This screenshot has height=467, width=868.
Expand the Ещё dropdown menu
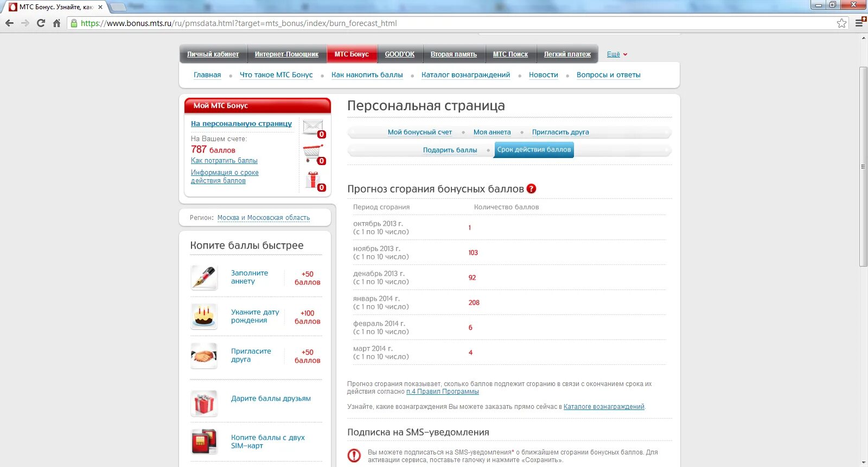(x=617, y=54)
